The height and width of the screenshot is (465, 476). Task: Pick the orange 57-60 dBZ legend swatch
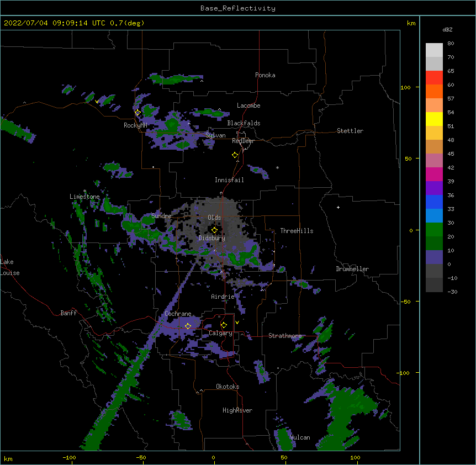[434, 91]
